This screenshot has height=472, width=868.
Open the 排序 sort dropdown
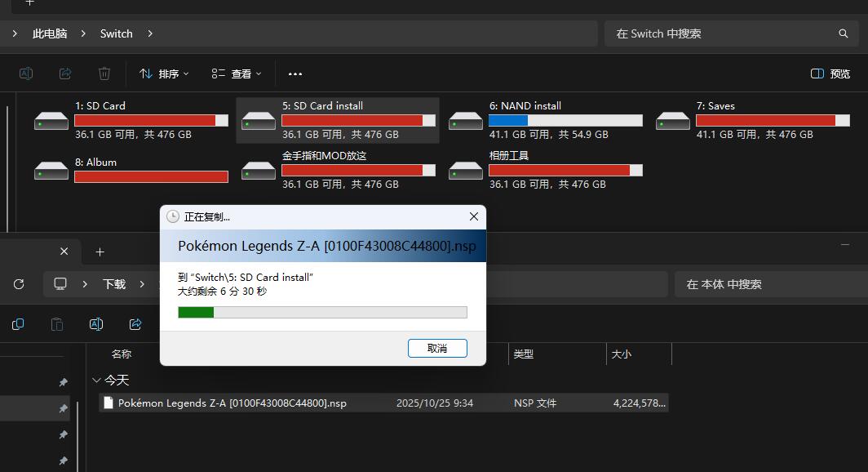(x=164, y=73)
